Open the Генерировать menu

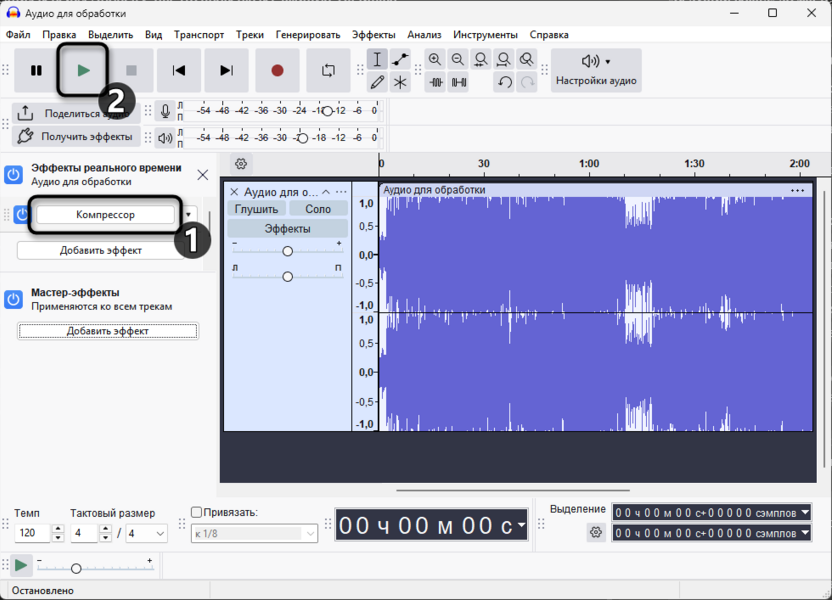click(x=308, y=34)
